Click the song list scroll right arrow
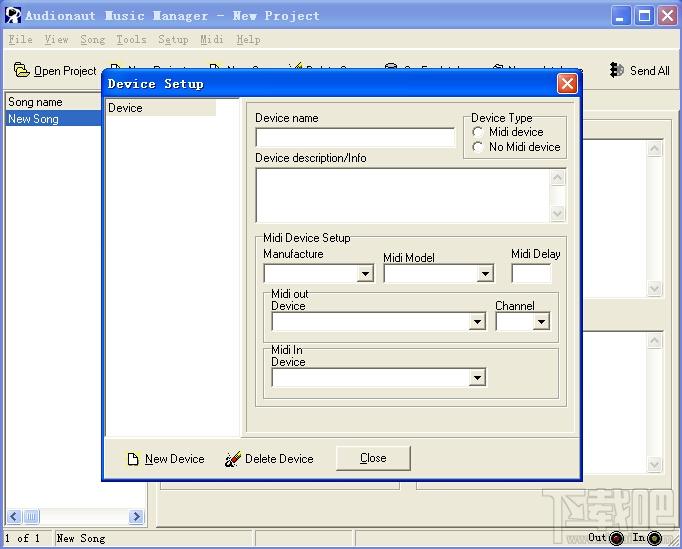The height and width of the screenshot is (549, 682). pos(136,516)
